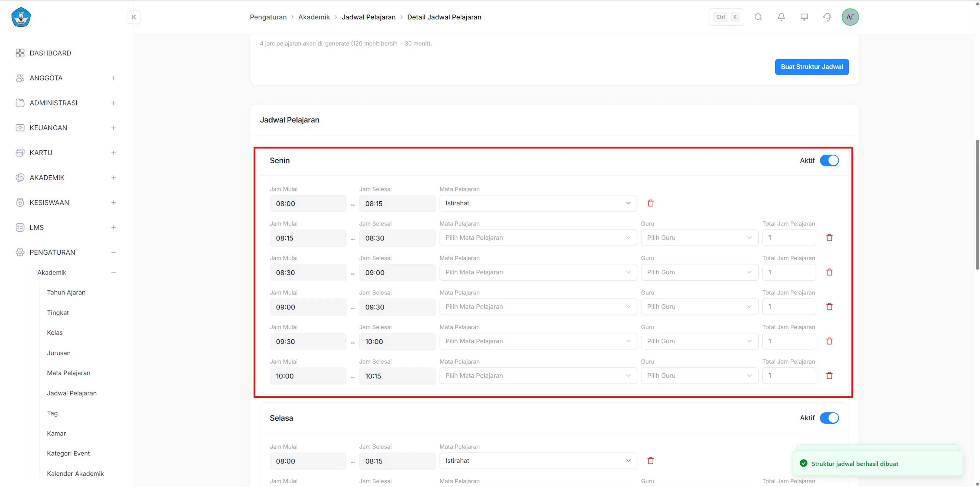This screenshot has width=980, height=487.
Task: Open Tahun Ajaran settings
Action: pyautogui.click(x=66, y=292)
